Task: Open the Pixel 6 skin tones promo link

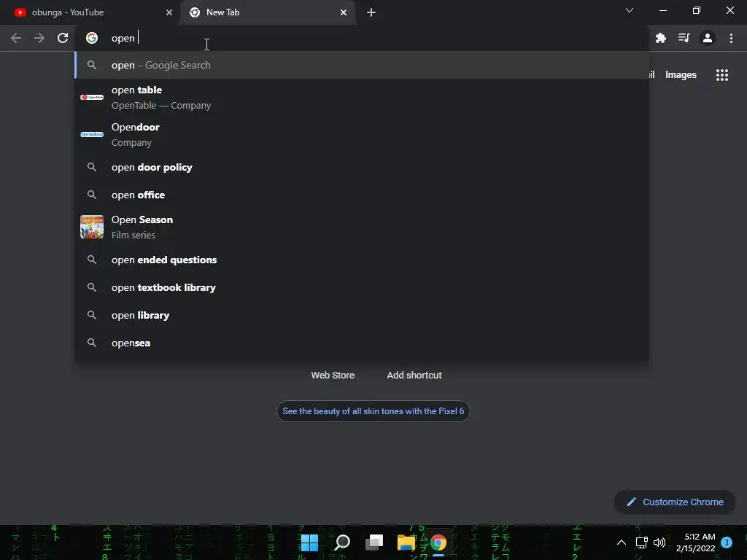Action: pyautogui.click(x=373, y=411)
